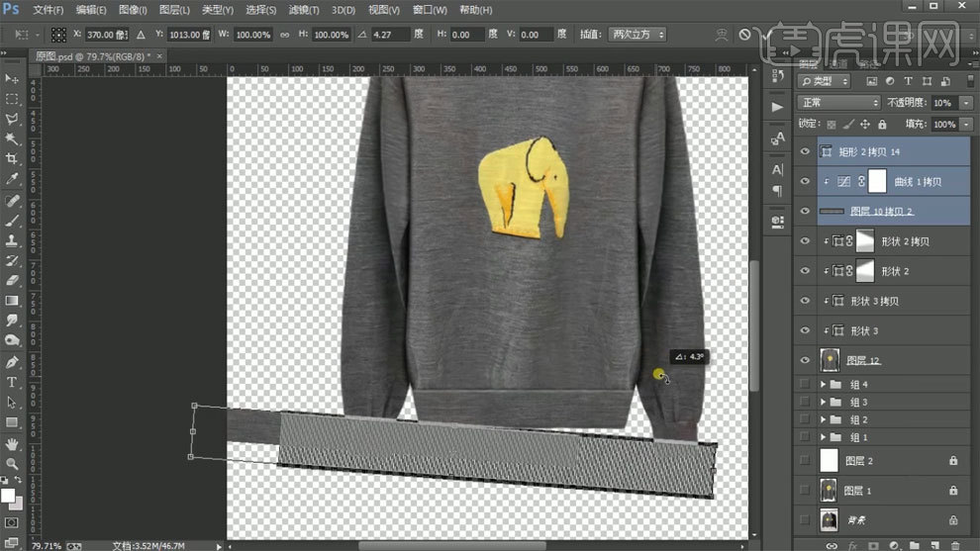Click the add layer style fx icon

[852, 545]
